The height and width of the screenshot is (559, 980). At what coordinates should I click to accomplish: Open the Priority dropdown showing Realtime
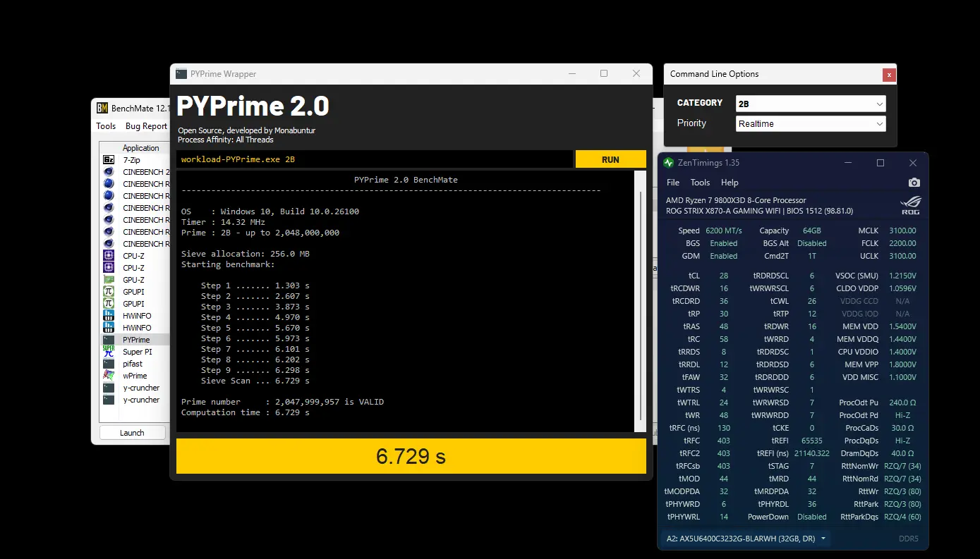click(x=810, y=123)
